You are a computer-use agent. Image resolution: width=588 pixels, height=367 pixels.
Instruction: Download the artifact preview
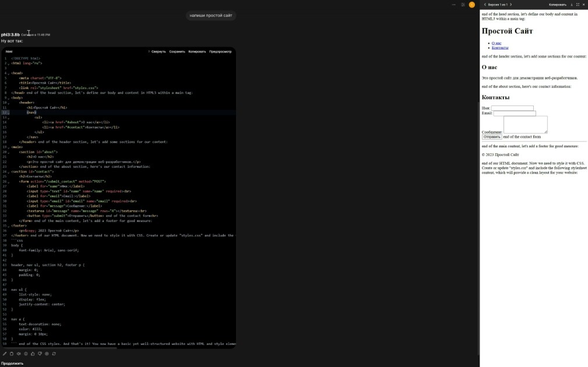572,5
